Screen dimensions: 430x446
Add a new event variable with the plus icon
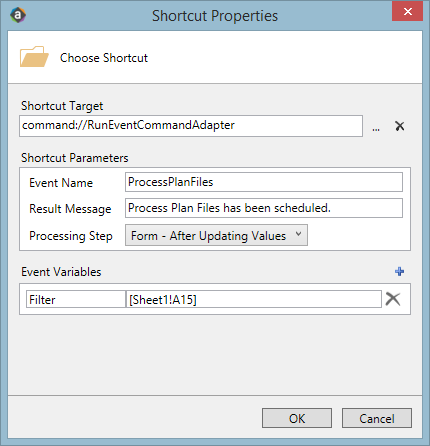pos(399,271)
